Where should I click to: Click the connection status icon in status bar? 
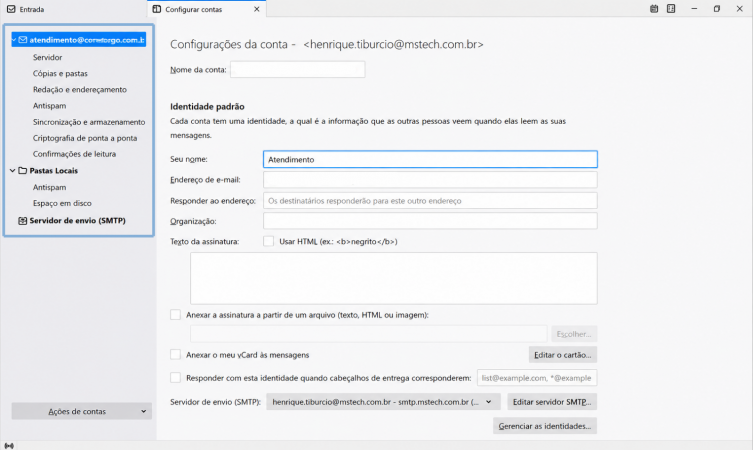9,446
